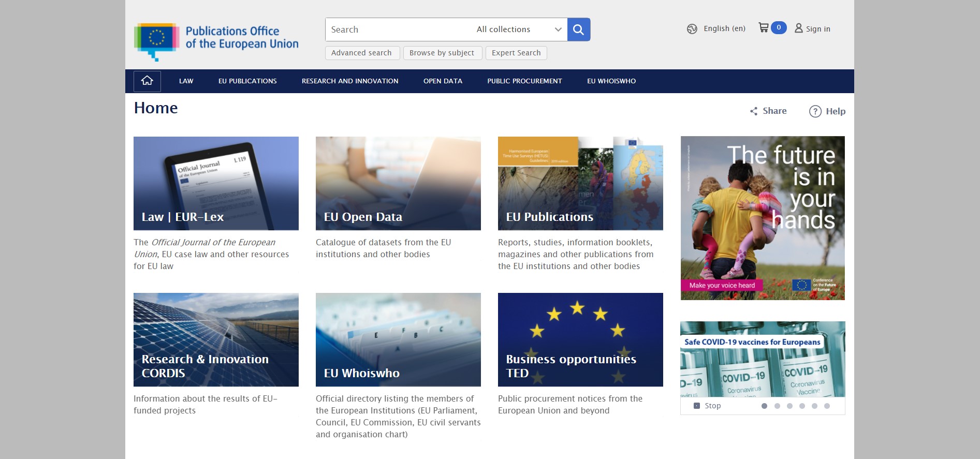Image resolution: width=980 pixels, height=459 pixels.
Task: Click the blue magnifying glass search button
Action: click(x=578, y=29)
